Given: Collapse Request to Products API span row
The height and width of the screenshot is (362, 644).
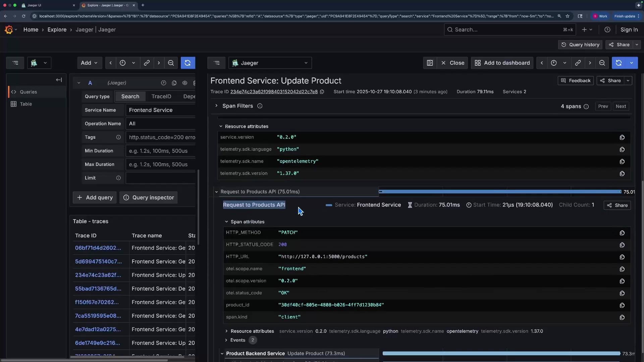Looking at the screenshot, I should (x=216, y=192).
